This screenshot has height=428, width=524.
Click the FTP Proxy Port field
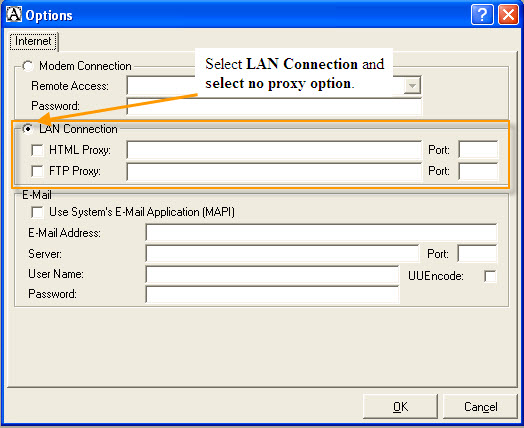click(478, 171)
